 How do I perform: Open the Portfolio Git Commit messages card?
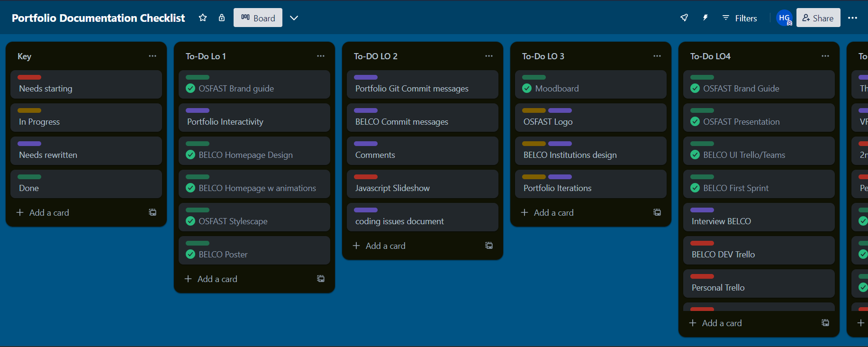(423, 84)
